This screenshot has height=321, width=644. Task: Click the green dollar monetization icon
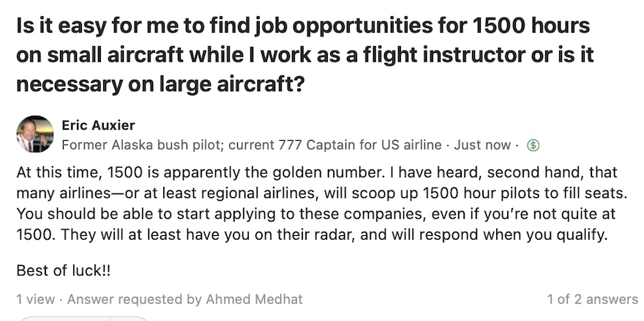point(533,145)
